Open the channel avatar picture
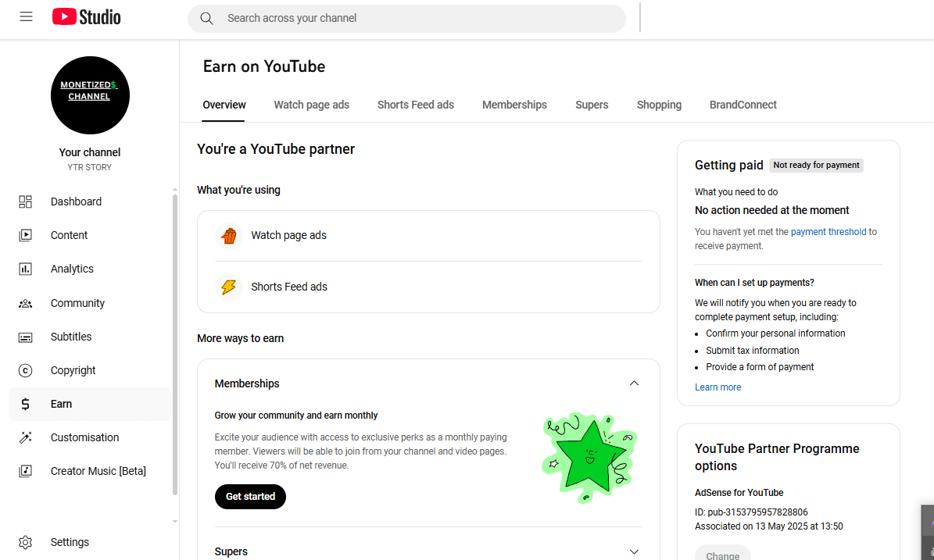 90,95
